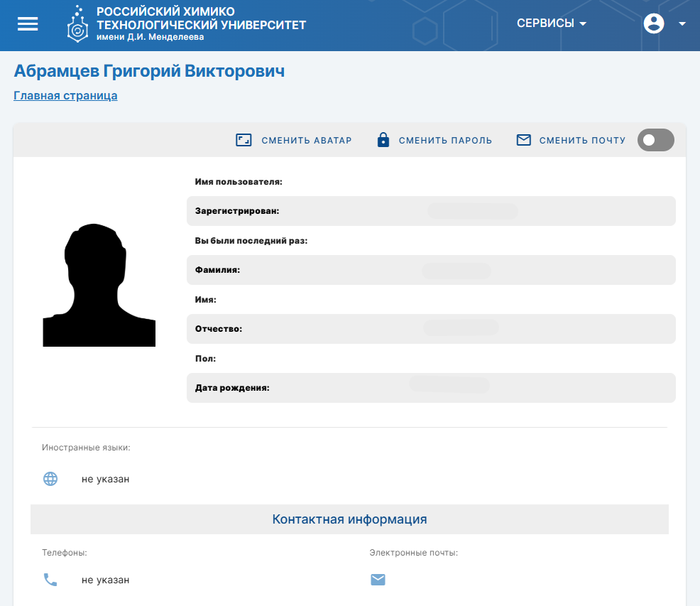Click the globe foreign languages icon
Screen dimensions: 700x606
[50, 479]
